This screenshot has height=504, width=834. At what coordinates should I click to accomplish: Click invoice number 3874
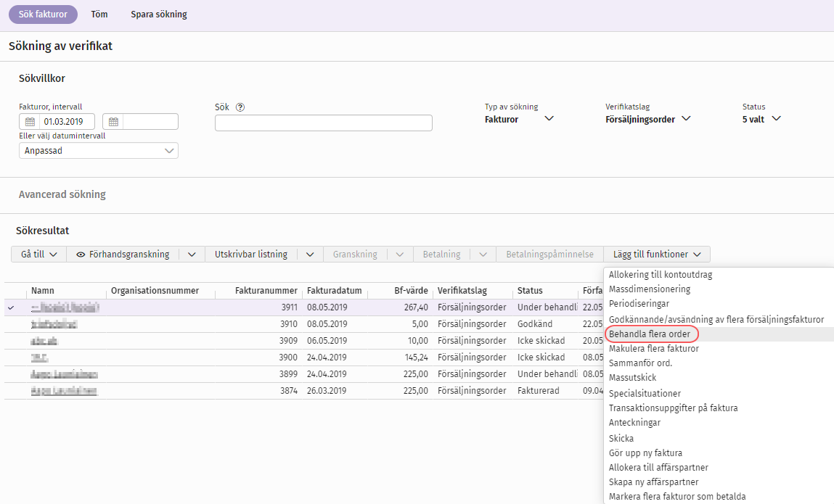click(x=288, y=390)
